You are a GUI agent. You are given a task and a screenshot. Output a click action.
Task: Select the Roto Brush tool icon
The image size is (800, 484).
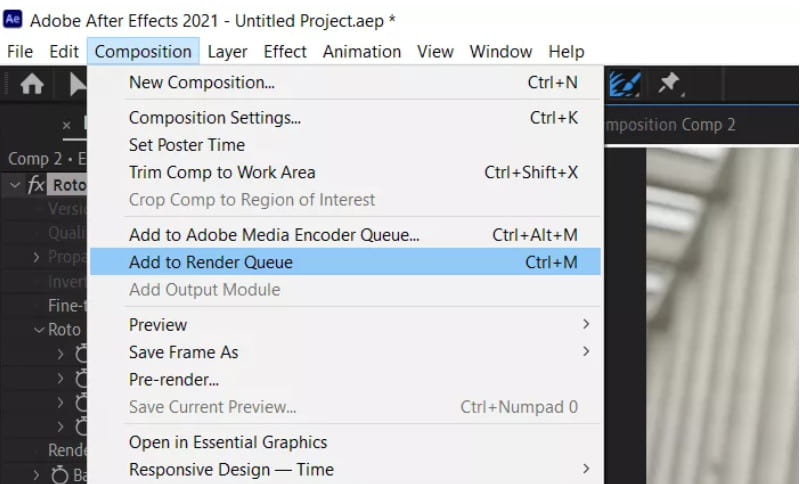624,84
